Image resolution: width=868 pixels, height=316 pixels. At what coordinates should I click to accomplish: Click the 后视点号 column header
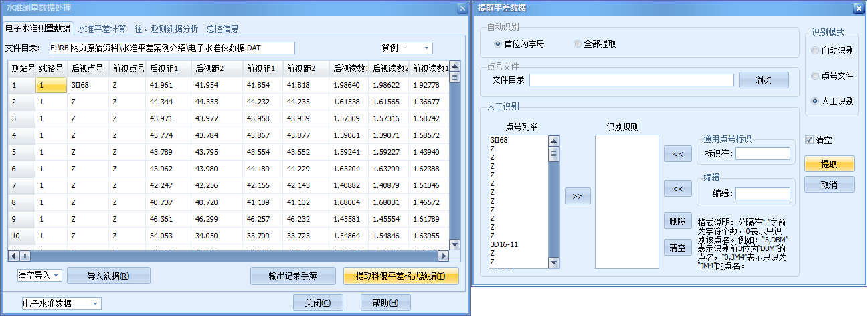click(x=88, y=68)
